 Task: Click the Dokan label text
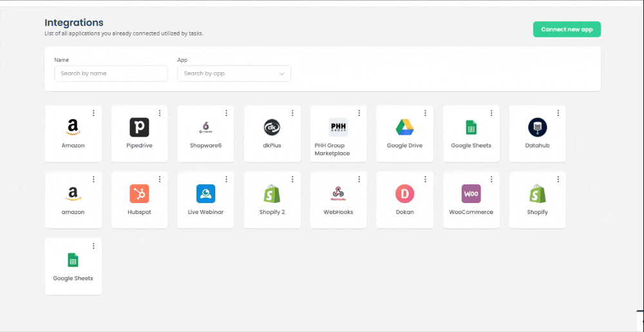tap(404, 212)
